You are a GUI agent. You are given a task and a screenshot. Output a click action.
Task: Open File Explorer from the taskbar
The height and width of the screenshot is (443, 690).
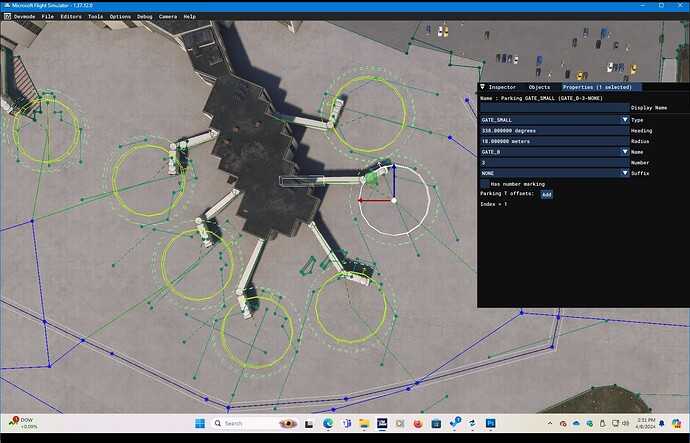(x=364, y=423)
